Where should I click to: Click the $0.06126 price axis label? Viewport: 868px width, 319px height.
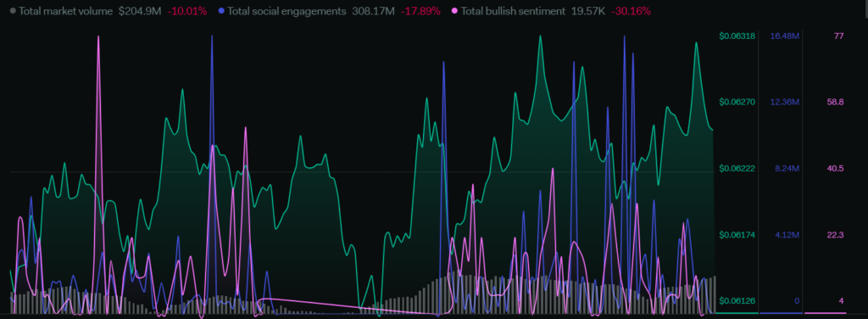click(x=737, y=300)
